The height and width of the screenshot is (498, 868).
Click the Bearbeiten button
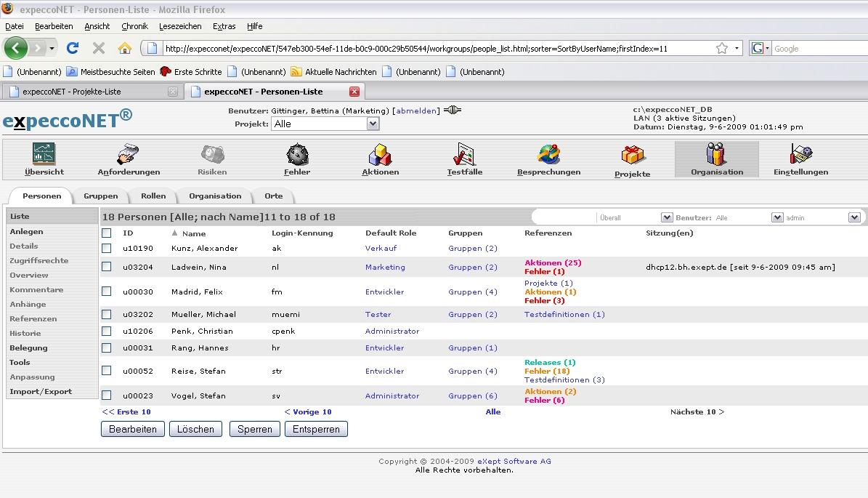133,429
